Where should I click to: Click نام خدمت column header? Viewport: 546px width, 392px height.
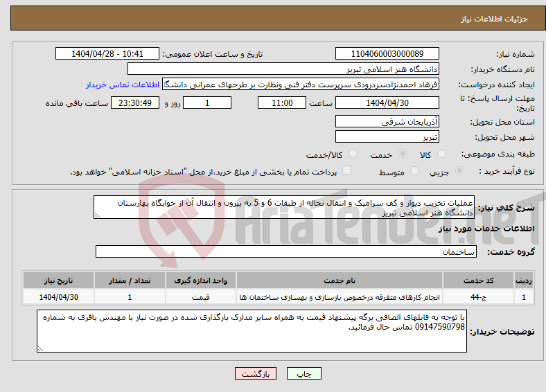click(340, 280)
